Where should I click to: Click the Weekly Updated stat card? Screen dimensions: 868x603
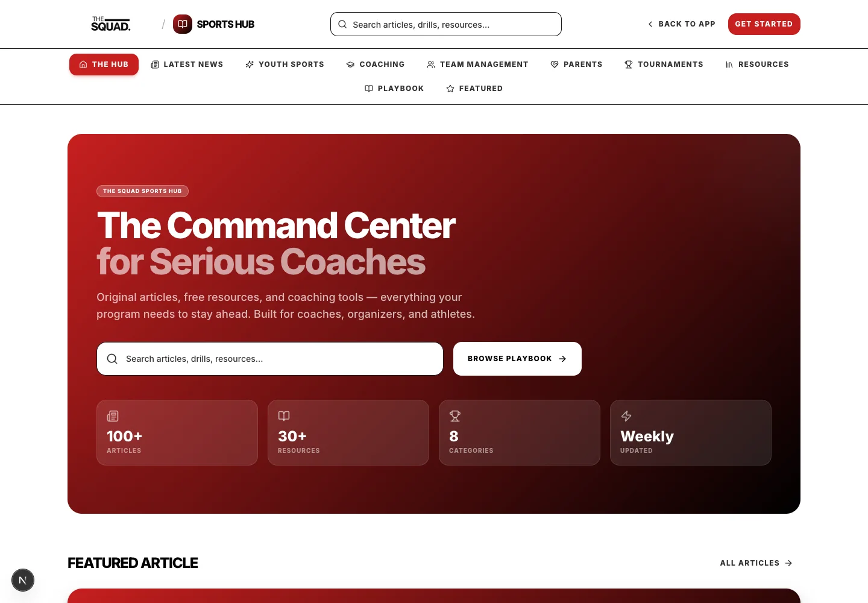click(x=691, y=432)
